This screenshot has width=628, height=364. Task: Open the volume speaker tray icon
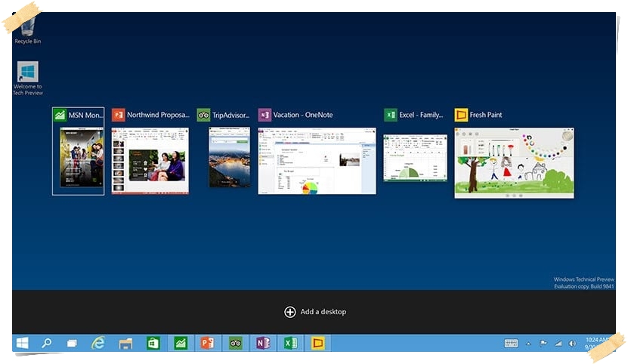point(573,343)
